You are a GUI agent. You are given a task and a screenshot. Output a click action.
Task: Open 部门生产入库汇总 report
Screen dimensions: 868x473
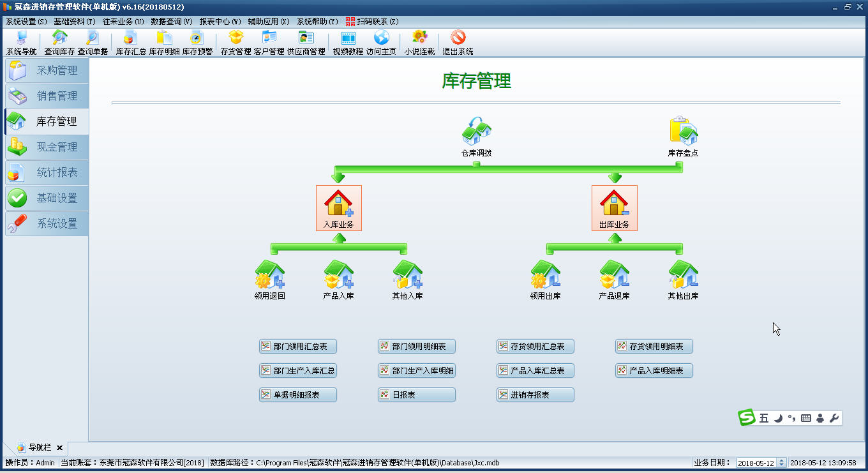298,370
